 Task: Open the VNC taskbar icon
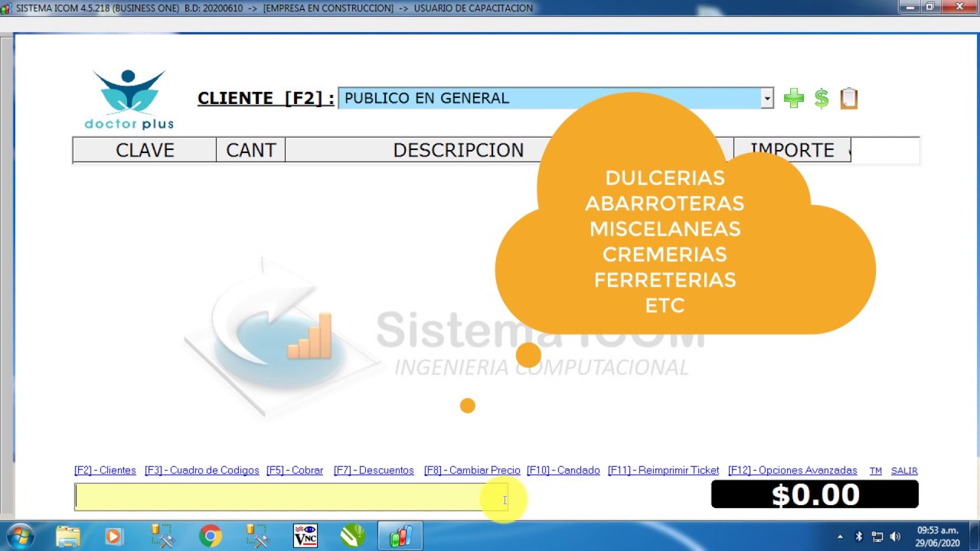point(305,536)
